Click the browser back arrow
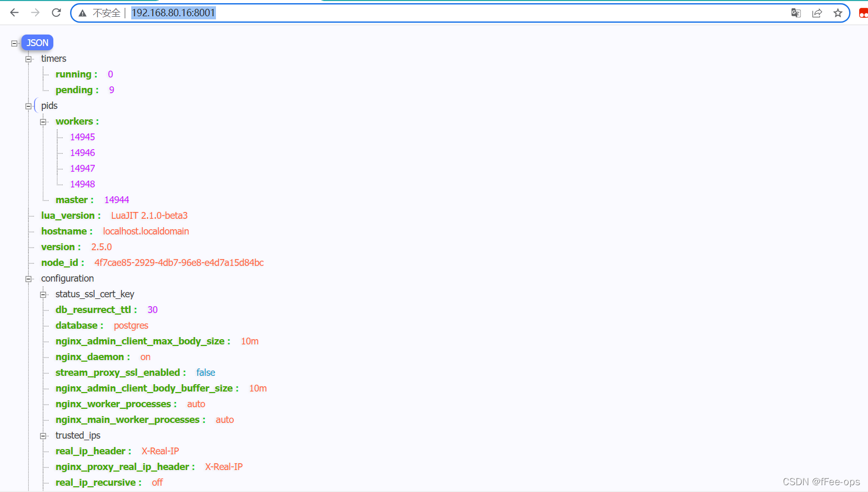Screen dimensions: 868x492 tap(15, 13)
